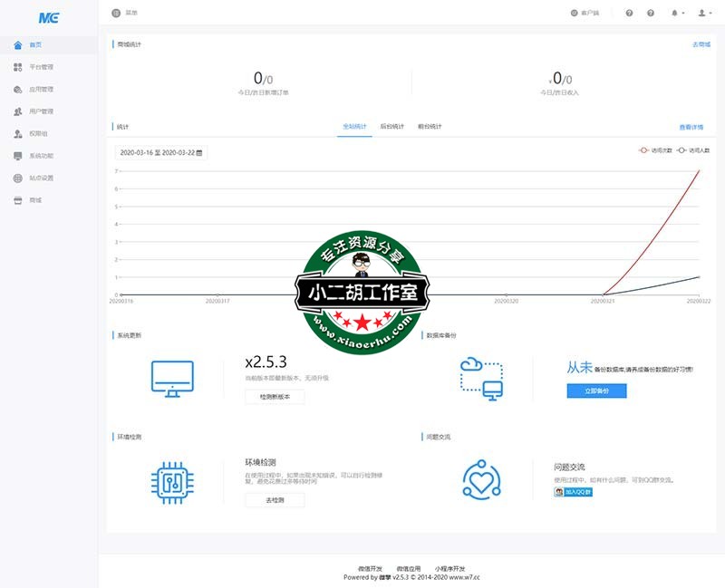Screen dimensions: 725x588
Task: Select 权限组 in the sidebar
Action: 36,134
